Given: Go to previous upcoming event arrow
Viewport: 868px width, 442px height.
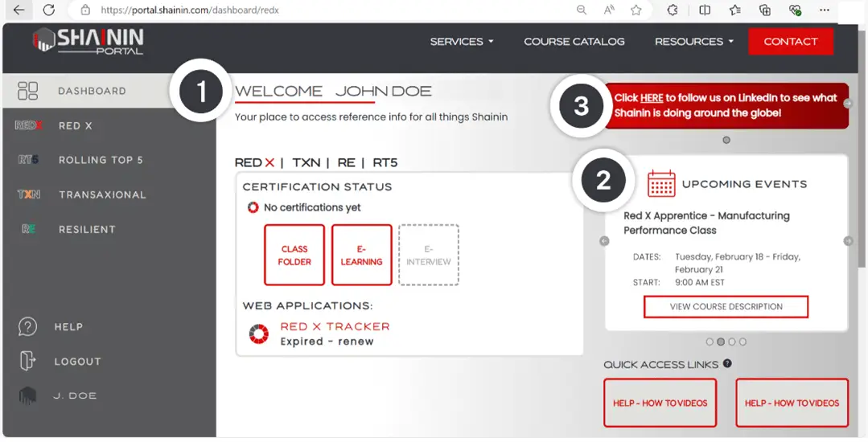Looking at the screenshot, I should click(604, 241).
